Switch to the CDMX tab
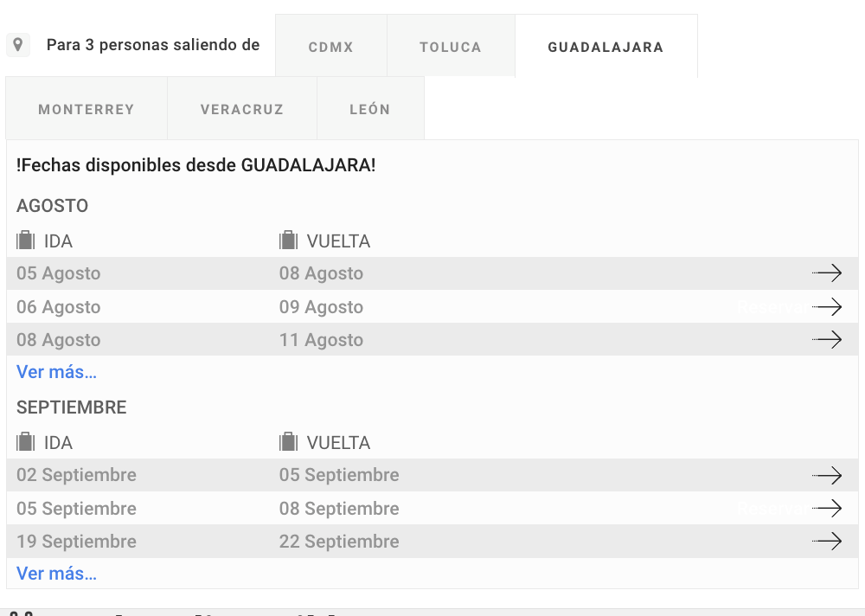The width and height of the screenshot is (865, 616). coord(331,46)
